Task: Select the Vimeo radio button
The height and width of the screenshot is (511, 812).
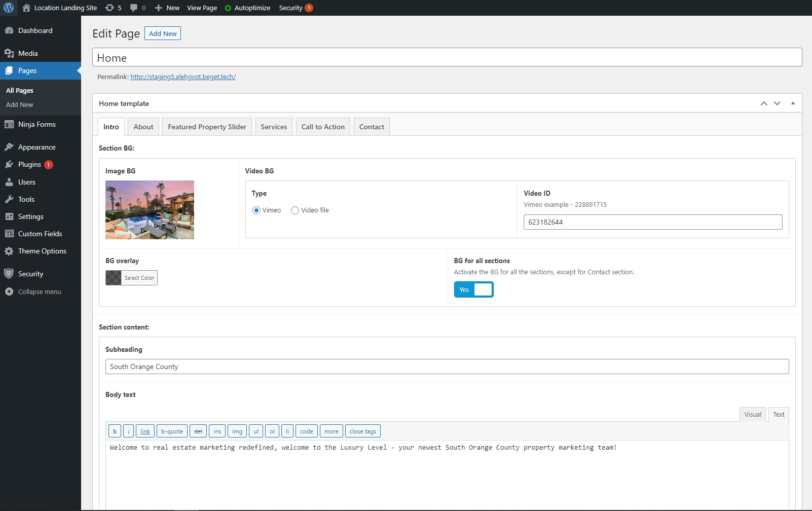Action: (x=256, y=210)
